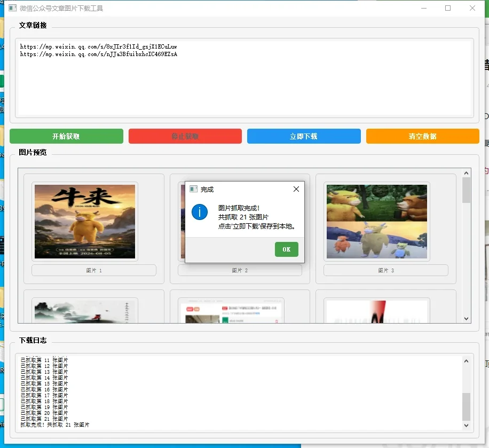
Task: Click the final log line 抓取完成！共抓取 21 张图片
Action: 55,425
